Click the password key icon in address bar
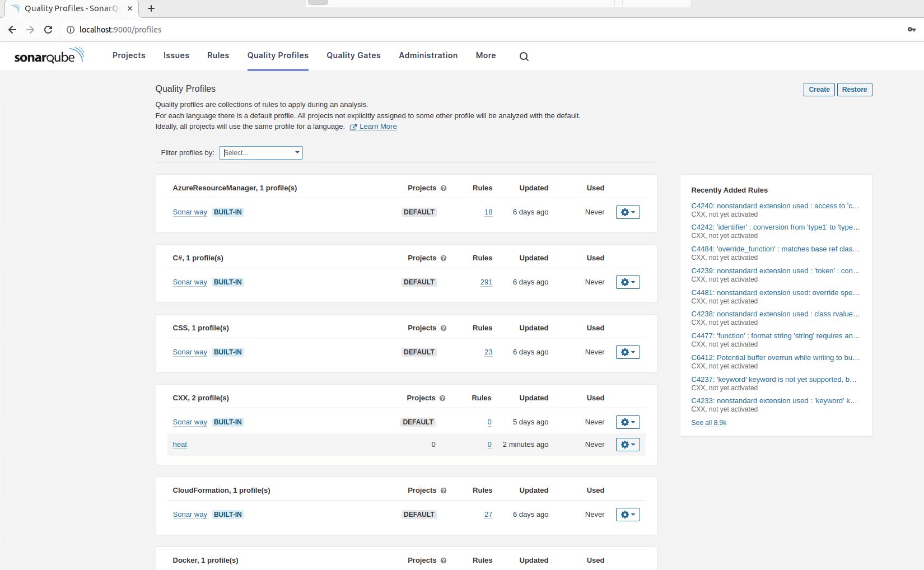 click(x=911, y=30)
